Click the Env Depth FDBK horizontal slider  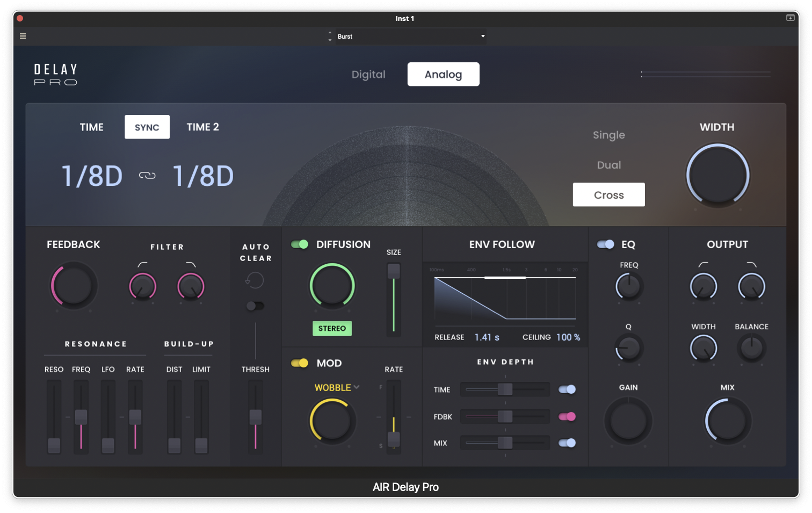505,416
